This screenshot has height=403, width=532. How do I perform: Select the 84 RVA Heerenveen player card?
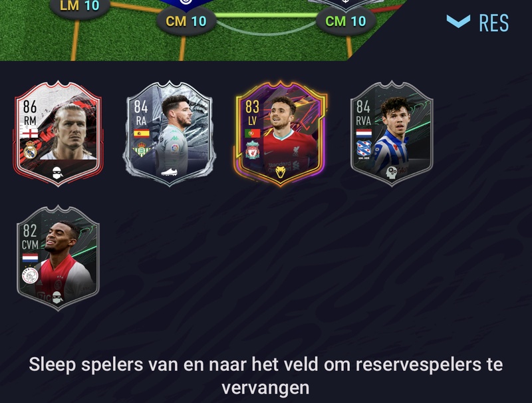(392, 134)
